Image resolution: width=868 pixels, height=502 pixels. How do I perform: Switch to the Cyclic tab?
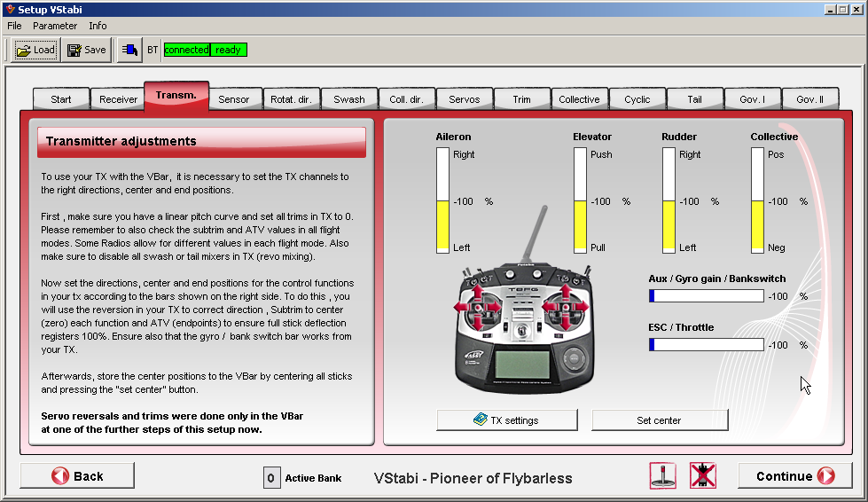637,99
